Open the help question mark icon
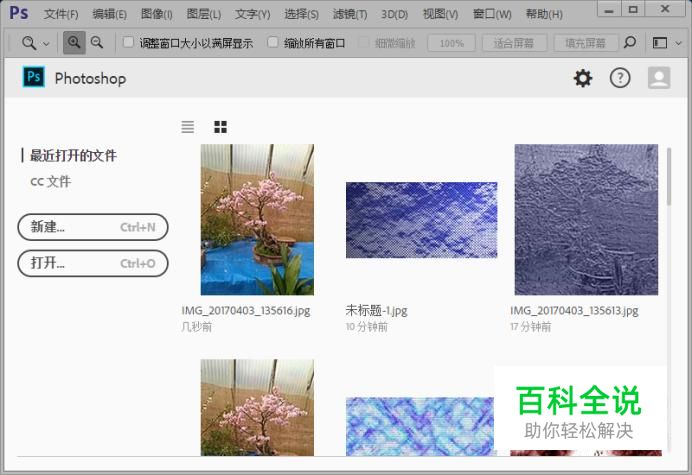The image size is (692, 475). pyautogui.click(x=620, y=78)
